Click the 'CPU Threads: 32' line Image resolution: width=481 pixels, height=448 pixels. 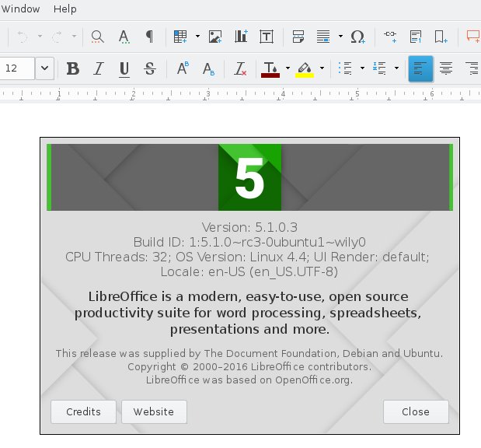pyautogui.click(x=247, y=257)
